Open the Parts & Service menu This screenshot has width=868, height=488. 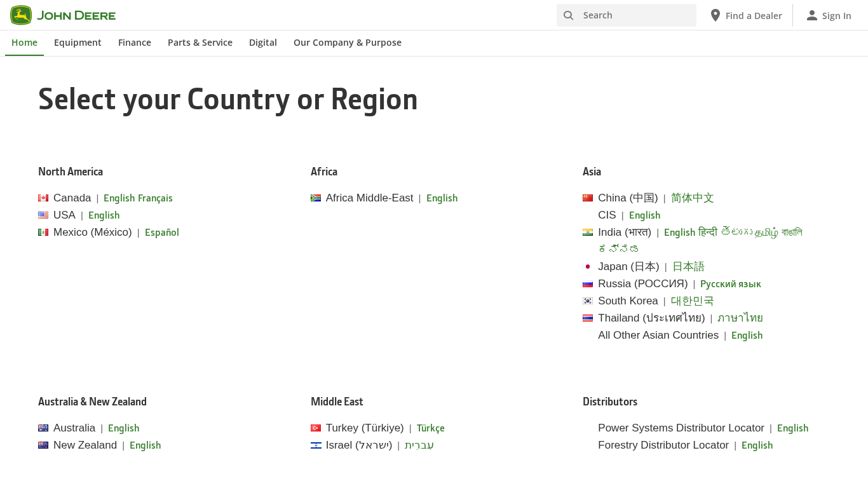(x=200, y=43)
